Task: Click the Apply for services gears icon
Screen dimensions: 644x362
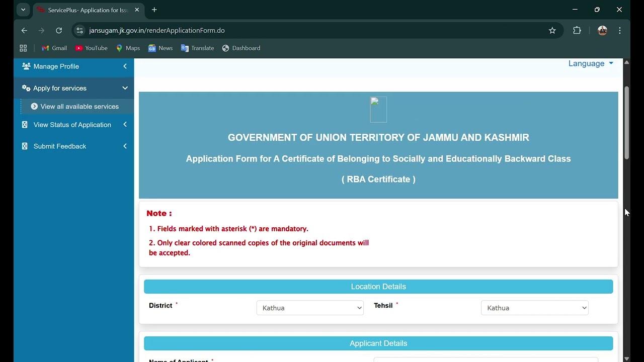Action: tap(26, 88)
